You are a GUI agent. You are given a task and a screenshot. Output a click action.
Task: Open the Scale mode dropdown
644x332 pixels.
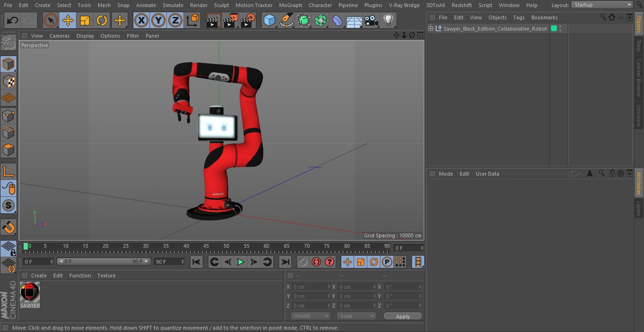(356, 316)
